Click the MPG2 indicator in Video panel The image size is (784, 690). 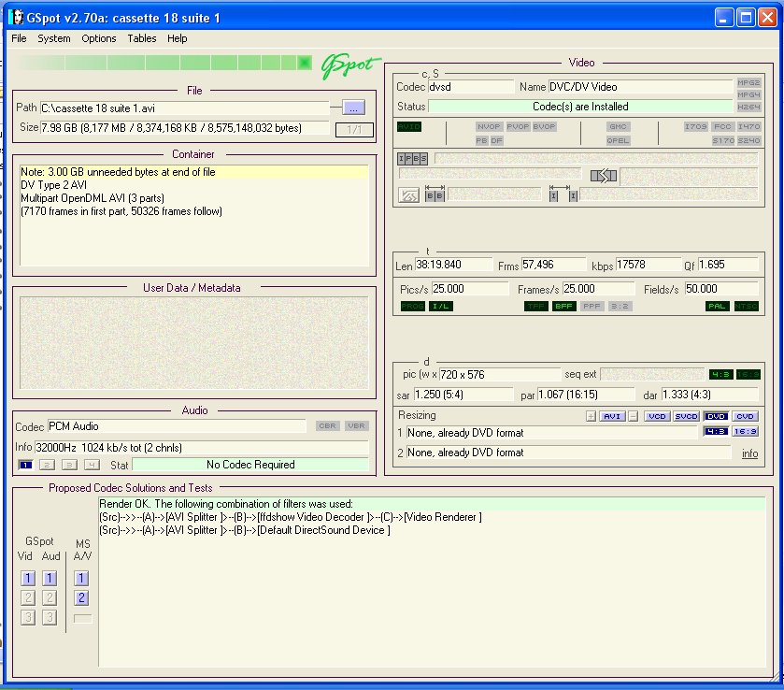click(x=748, y=82)
